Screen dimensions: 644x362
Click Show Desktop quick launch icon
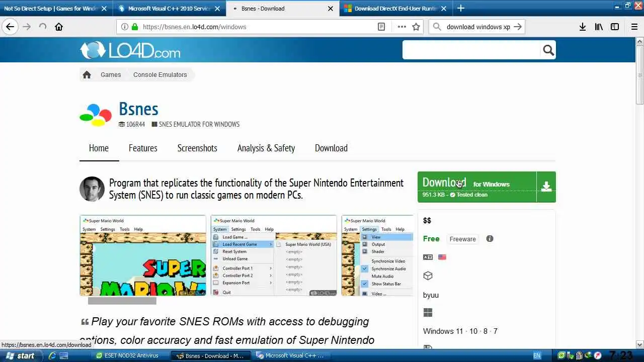[64, 355]
